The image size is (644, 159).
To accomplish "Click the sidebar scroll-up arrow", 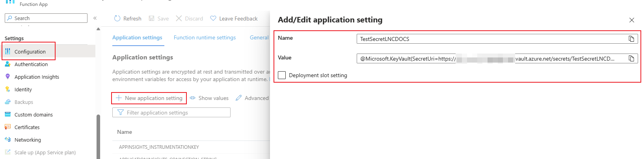I will coord(98,29).
